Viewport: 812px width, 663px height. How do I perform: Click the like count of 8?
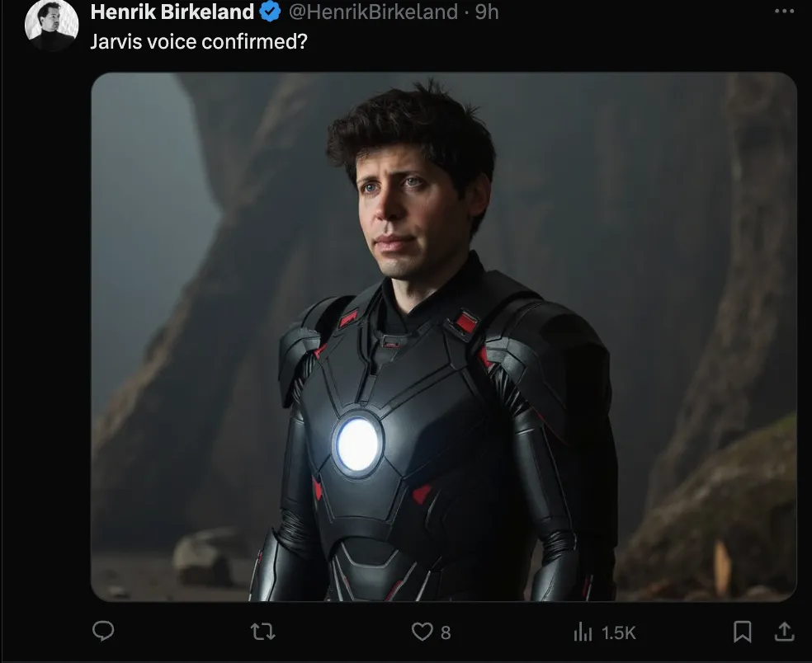point(446,632)
